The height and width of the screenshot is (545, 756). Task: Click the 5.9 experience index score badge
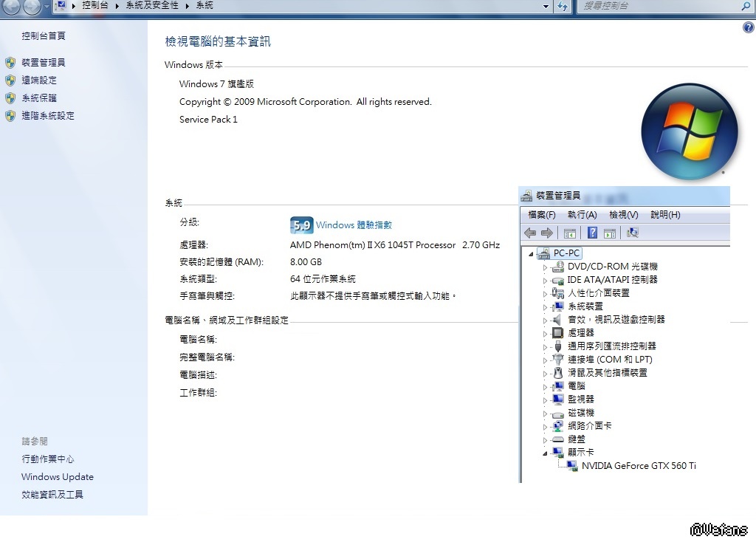coord(302,225)
